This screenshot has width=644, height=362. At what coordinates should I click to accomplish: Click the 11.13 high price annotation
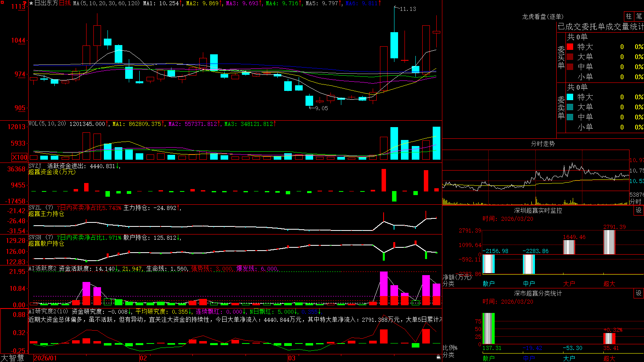pos(408,9)
